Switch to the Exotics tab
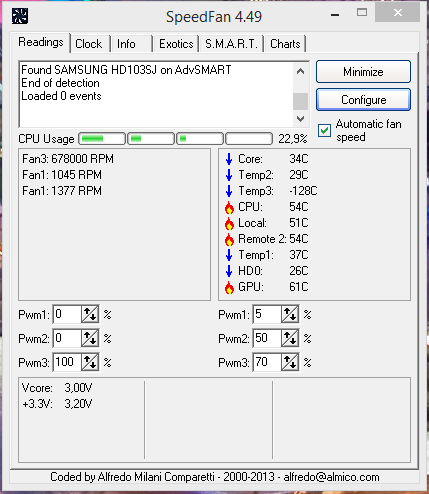429x494 pixels. click(176, 44)
